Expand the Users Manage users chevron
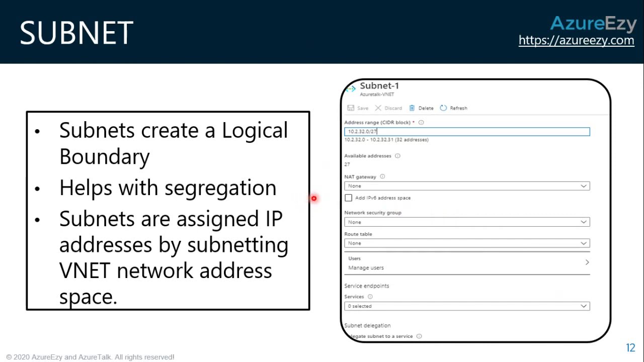Screen dimensions: 644x362 [587, 262]
